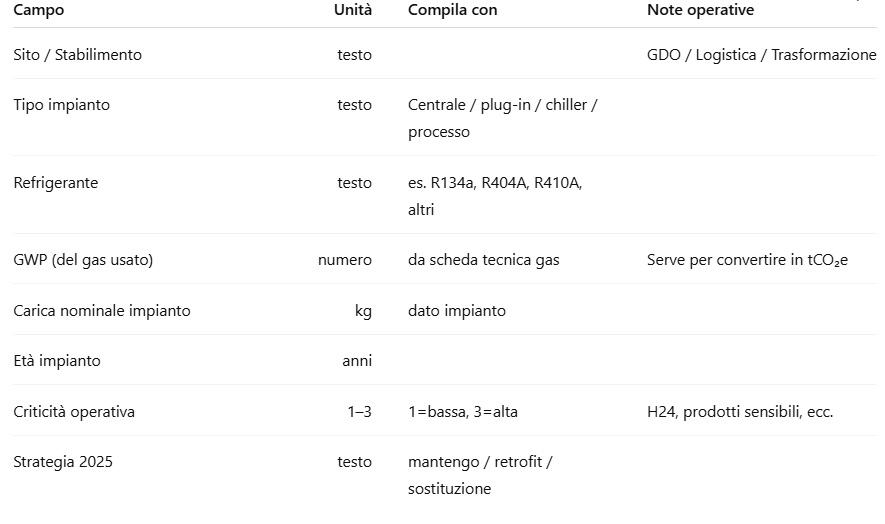The width and height of the screenshot is (885, 524).
Task: Click the "H24, prodotti sensibili, ecc." note
Action: 740,412
